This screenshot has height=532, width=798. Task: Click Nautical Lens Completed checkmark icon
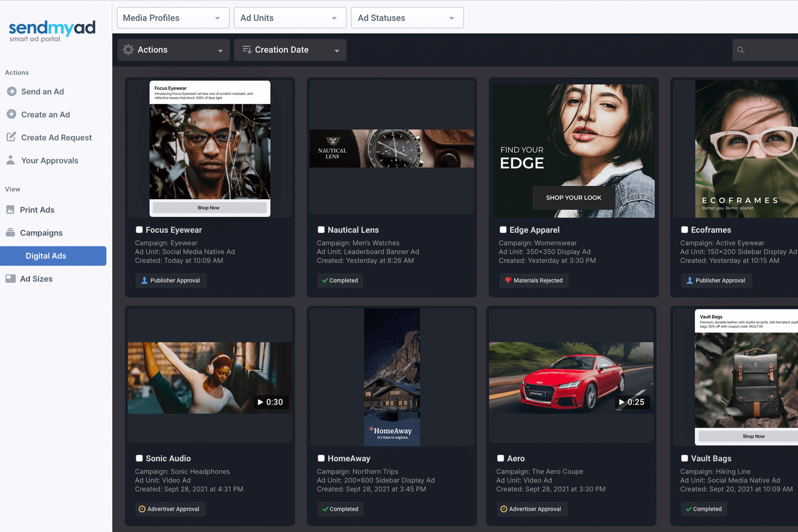pos(325,281)
